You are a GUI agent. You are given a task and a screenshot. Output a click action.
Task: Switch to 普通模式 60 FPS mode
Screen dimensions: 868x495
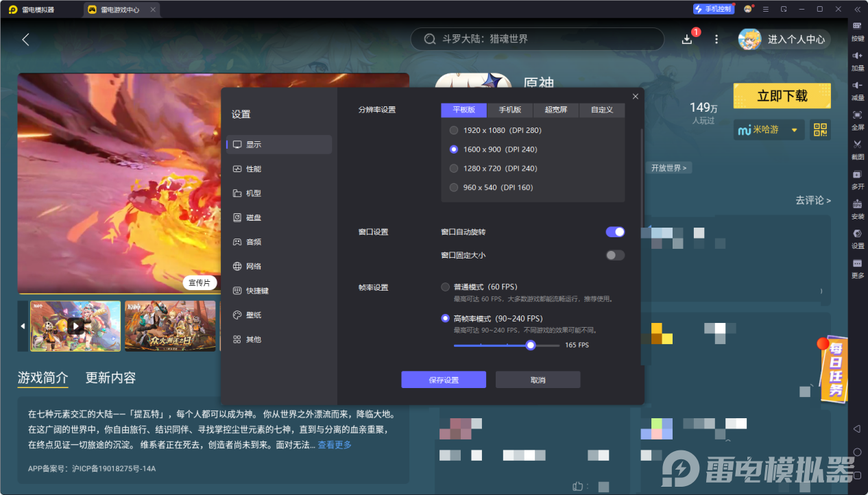[x=444, y=287]
